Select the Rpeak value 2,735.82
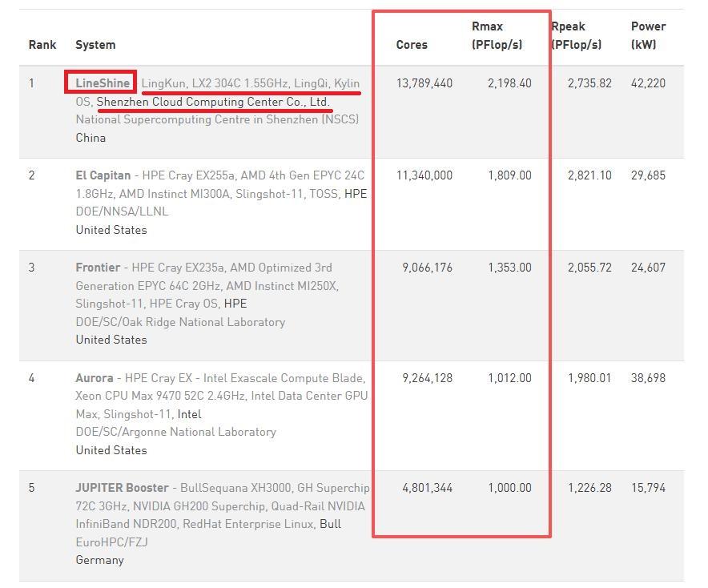This screenshot has height=588, width=708. (x=589, y=83)
